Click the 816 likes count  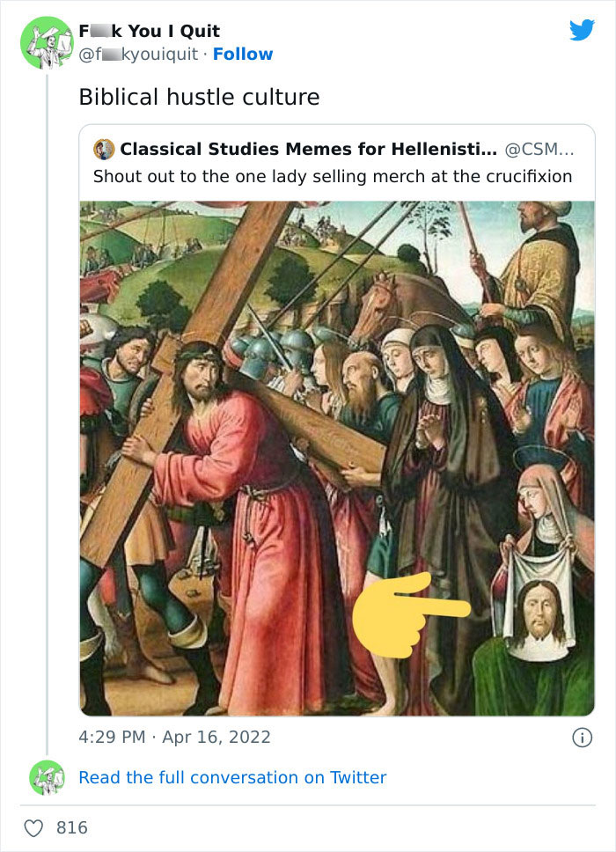tap(72, 827)
